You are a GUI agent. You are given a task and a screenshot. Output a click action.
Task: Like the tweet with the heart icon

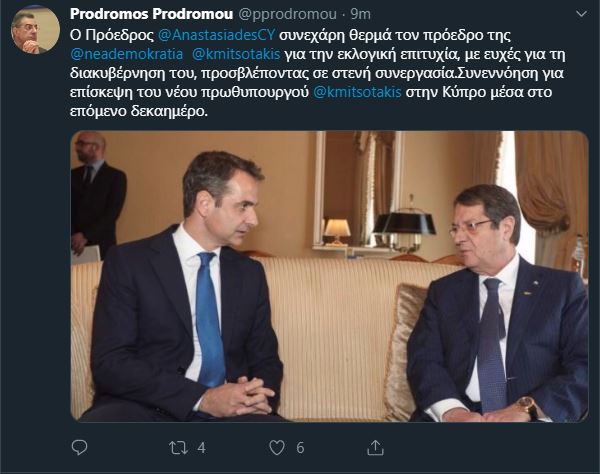[277, 448]
